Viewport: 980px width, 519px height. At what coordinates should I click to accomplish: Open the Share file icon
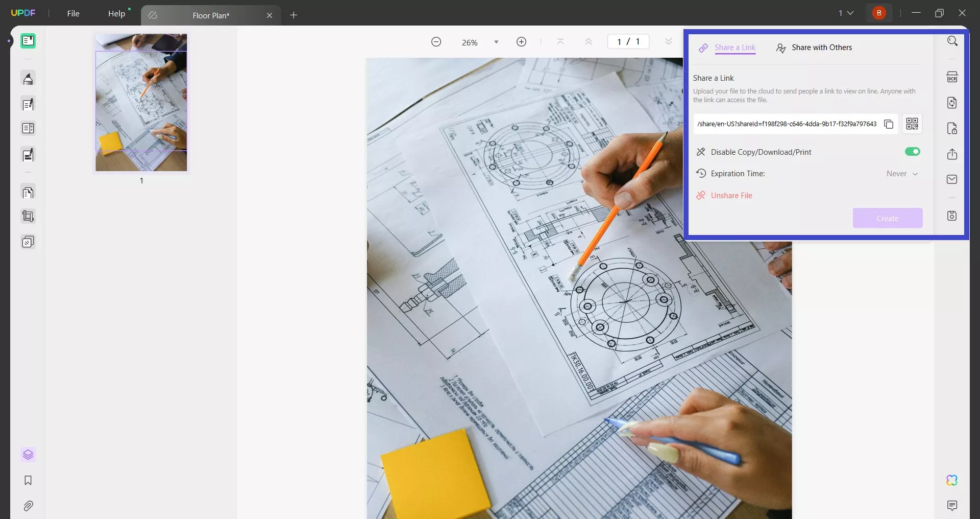tap(952, 154)
